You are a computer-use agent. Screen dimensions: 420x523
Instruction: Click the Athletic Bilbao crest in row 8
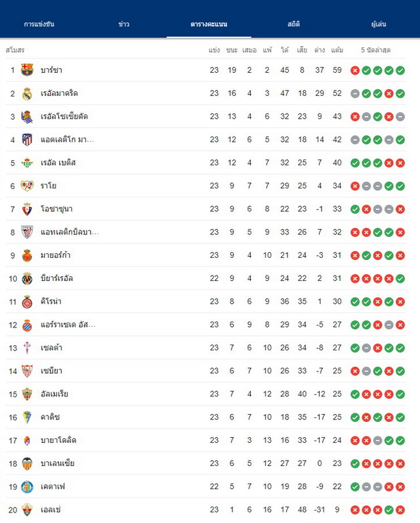[x=27, y=232]
